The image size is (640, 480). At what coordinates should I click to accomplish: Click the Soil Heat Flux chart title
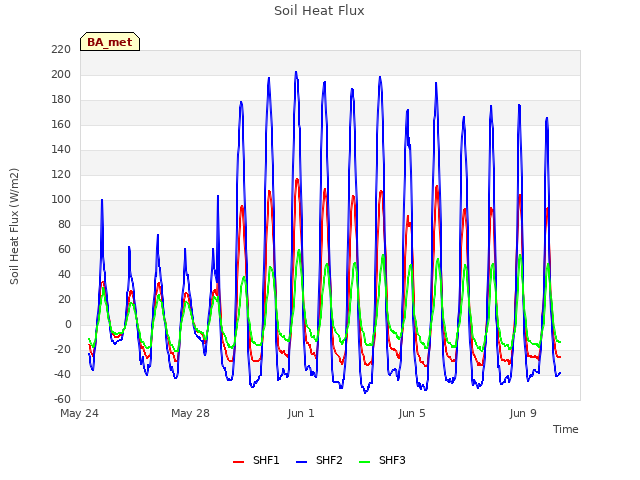(x=319, y=11)
